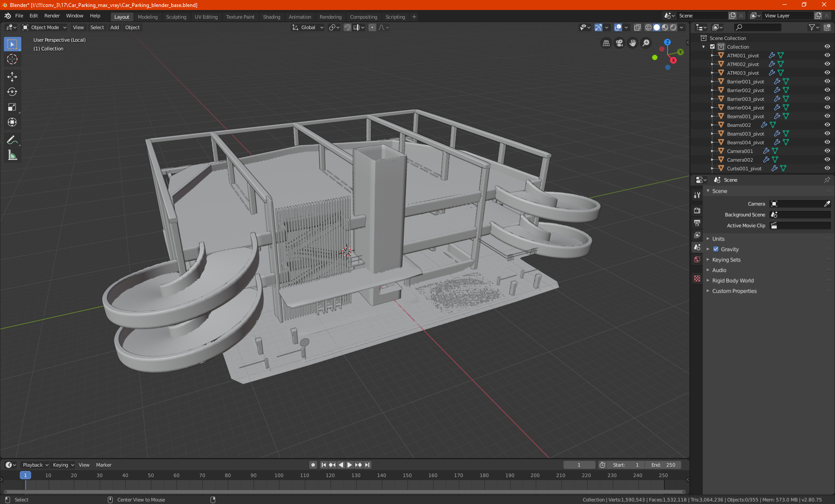Hide Beams002 in viewport

click(x=827, y=125)
